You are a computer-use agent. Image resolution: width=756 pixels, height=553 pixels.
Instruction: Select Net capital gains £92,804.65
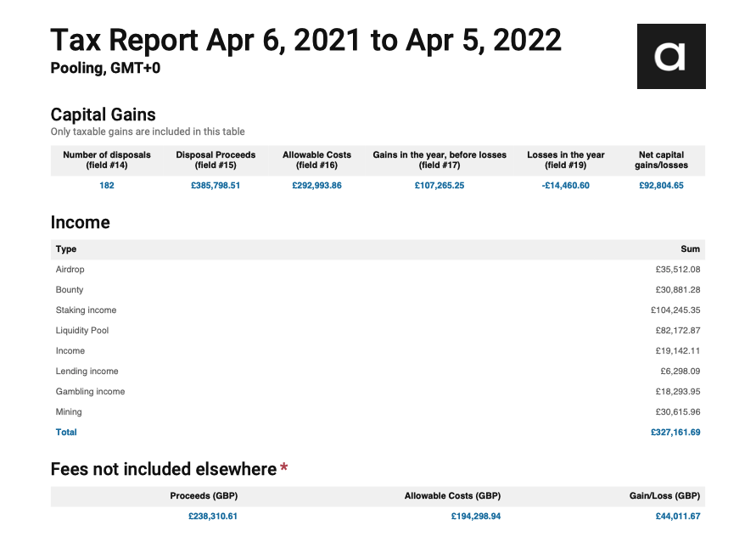pos(661,186)
